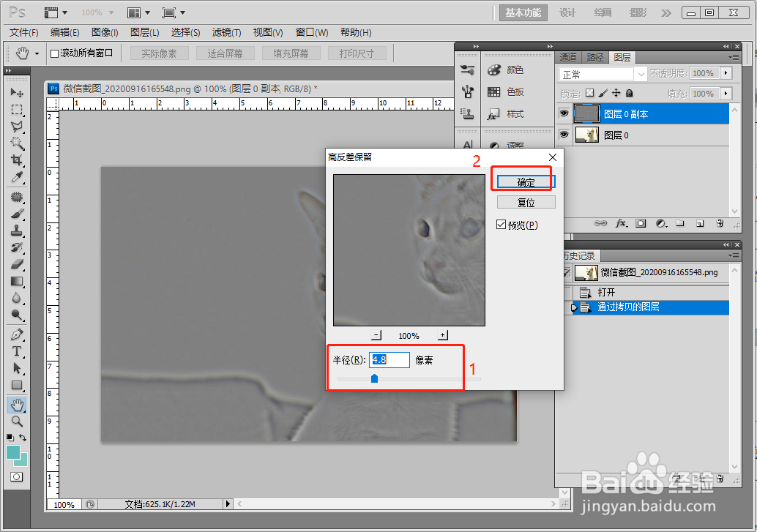The image size is (757, 532).
Task: Open the Opacity slider arrow
Action: click(x=726, y=73)
